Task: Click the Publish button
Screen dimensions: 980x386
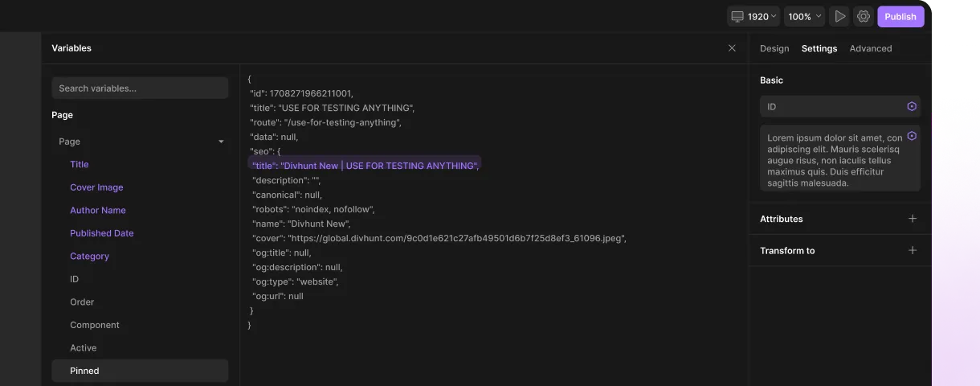Action: coord(900,16)
